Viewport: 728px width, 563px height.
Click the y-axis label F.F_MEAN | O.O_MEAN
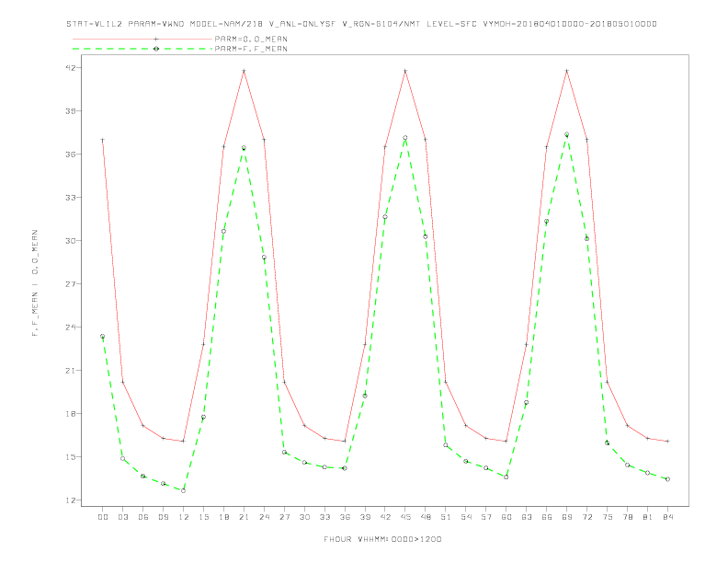coord(35,283)
